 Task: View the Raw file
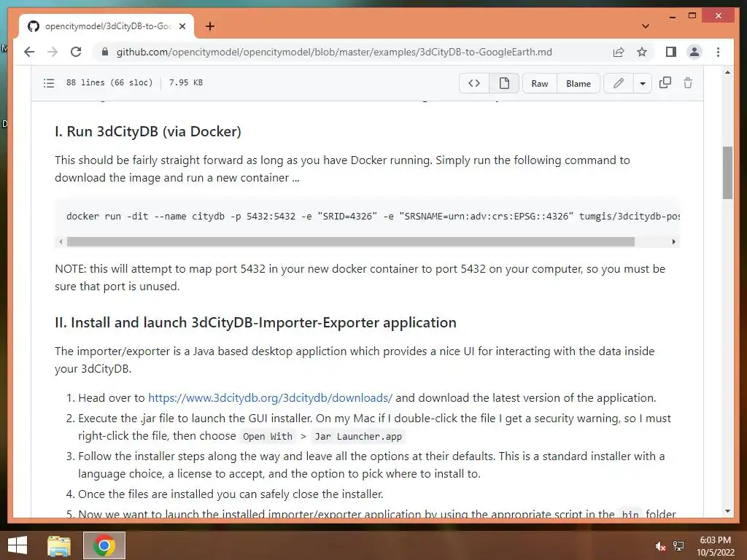(540, 83)
